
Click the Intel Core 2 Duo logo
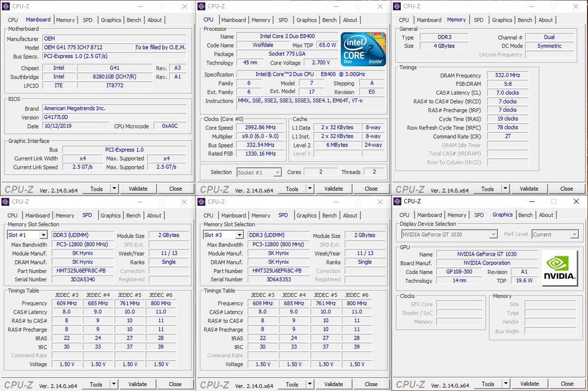[363, 49]
